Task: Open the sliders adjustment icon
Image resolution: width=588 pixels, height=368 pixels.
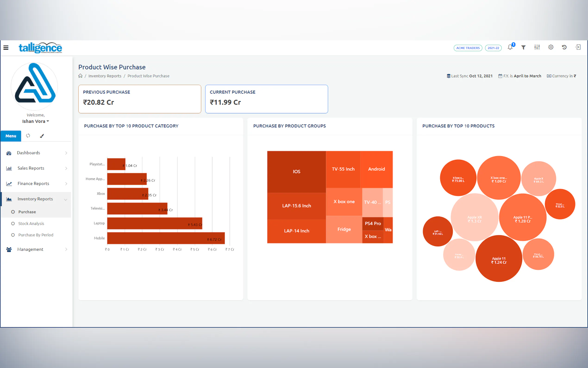Action: click(x=537, y=47)
